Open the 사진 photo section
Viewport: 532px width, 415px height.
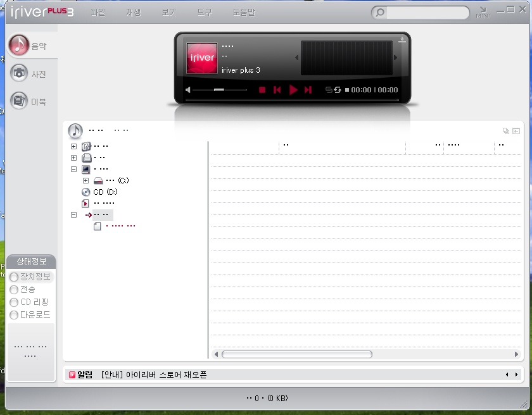click(28, 73)
